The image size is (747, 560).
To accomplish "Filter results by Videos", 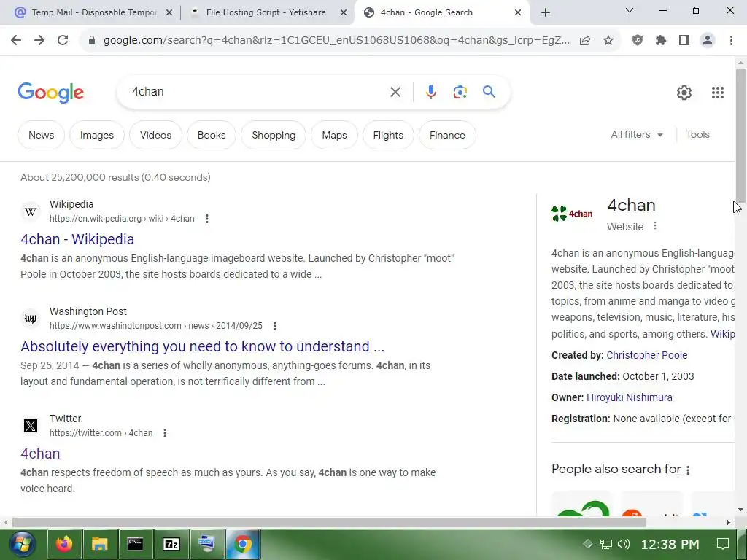I will coord(155,135).
